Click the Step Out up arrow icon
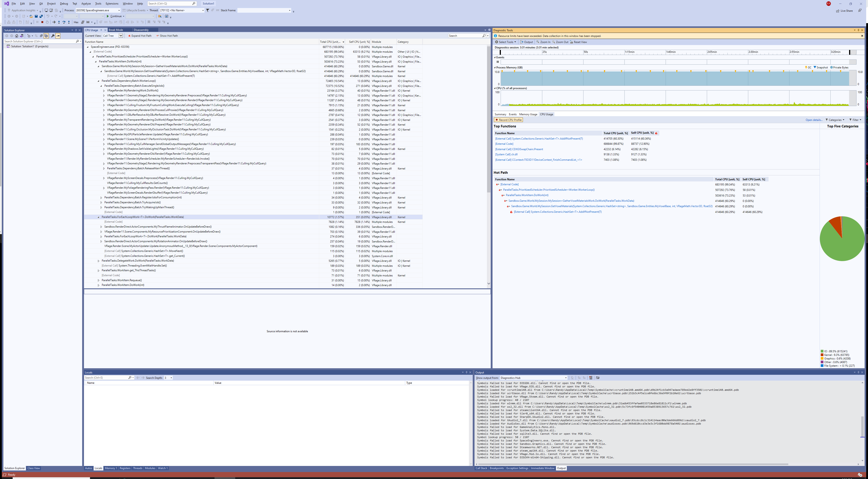 tap(69, 22)
